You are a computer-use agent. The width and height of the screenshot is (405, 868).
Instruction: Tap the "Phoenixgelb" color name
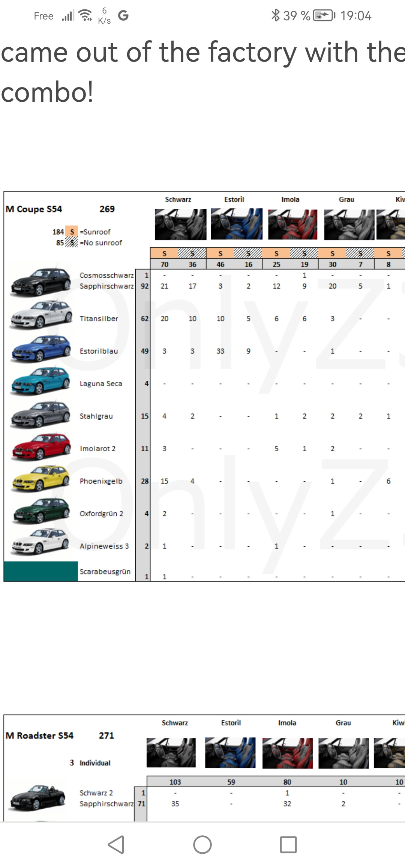[101, 481]
